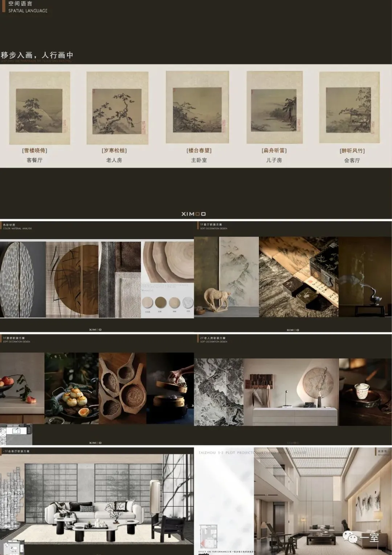
Task: Open the peaches in bowl image
Action: tap(22, 388)
